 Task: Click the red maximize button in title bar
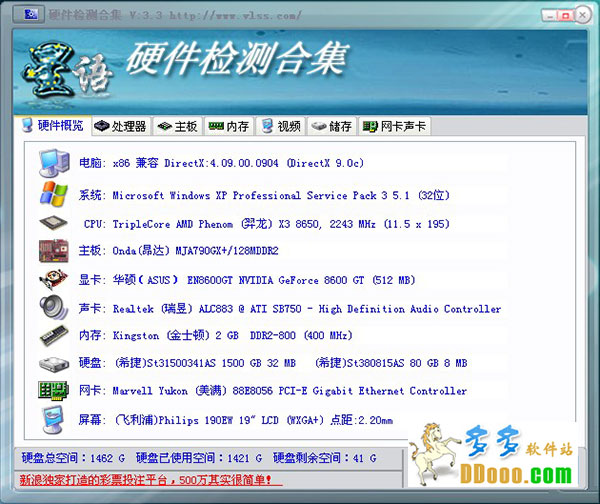[x=565, y=16]
